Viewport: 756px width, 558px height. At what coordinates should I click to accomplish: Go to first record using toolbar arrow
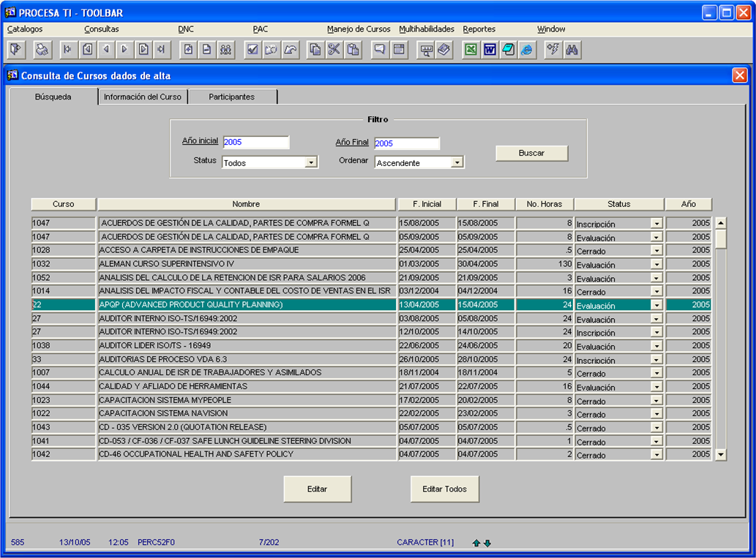pyautogui.click(x=68, y=50)
